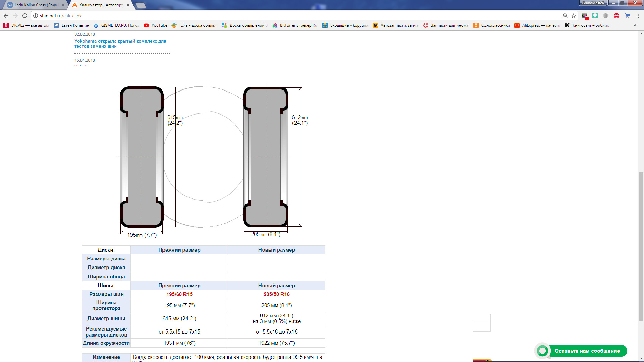Click Оставьте нам сообщение chat button
This screenshot has height=362, width=644.
point(587,351)
